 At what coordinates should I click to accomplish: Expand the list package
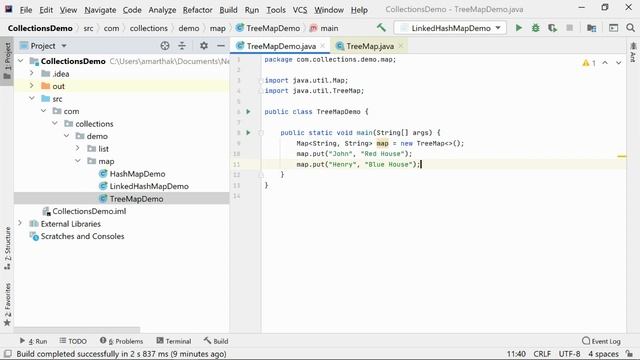pyautogui.click(x=78, y=148)
